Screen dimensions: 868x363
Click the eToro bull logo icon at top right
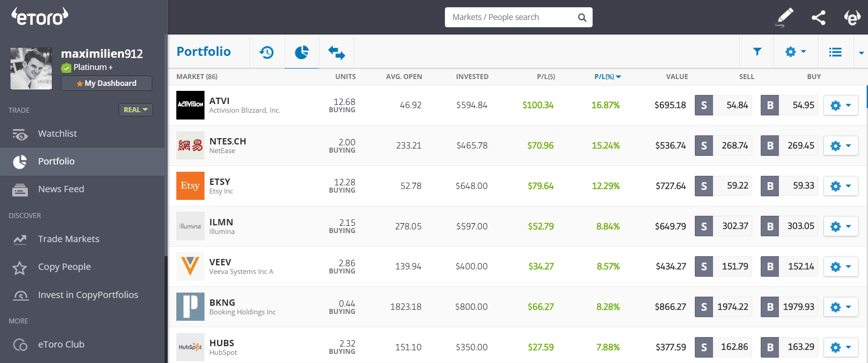852,17
